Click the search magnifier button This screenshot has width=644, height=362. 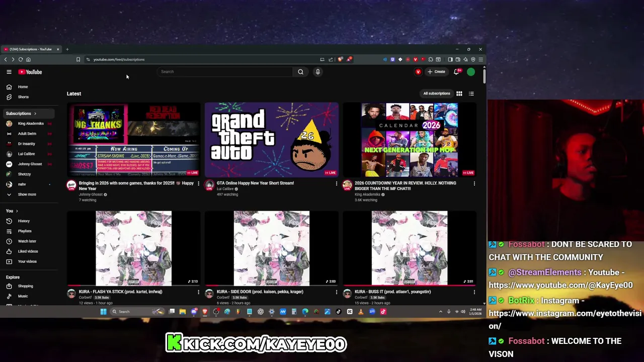(300, 71)
